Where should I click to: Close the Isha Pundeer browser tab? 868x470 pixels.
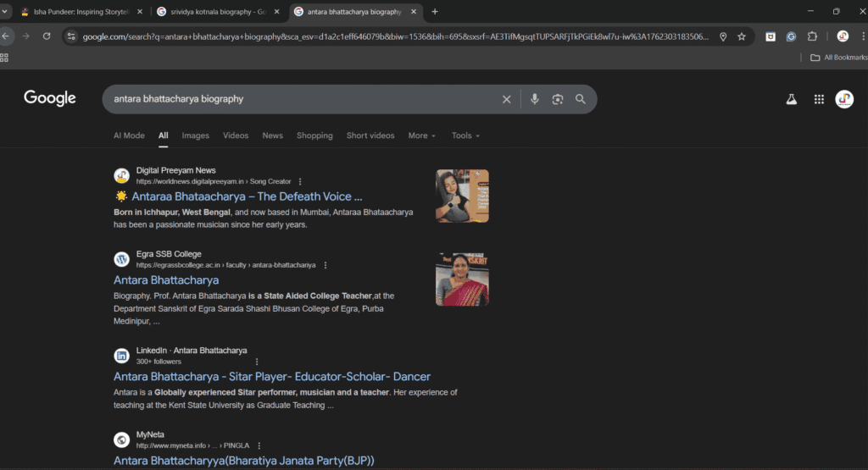tap(140, 12)
